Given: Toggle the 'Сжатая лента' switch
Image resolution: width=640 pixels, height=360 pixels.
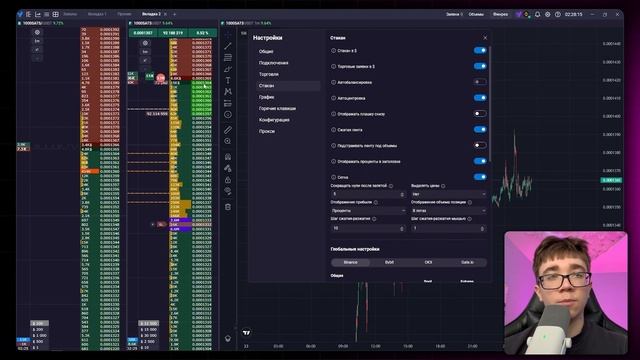Looking at the screenshot, I should click(480, 129).
